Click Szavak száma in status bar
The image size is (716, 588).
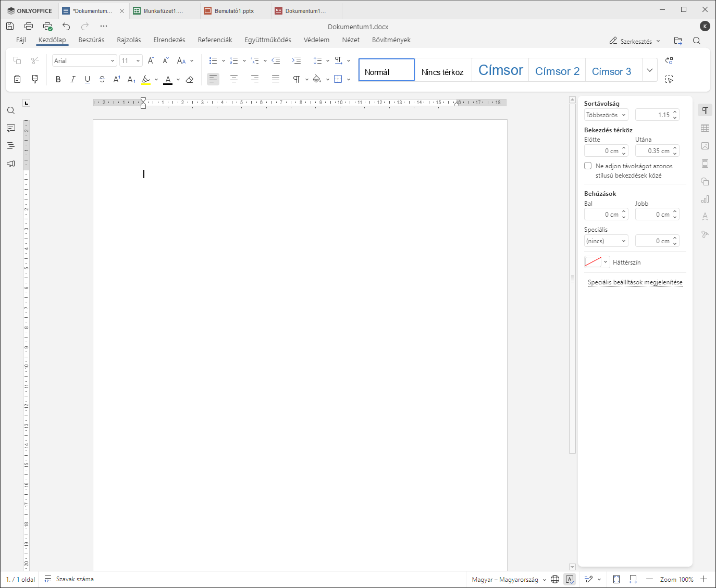coord(69,579)
